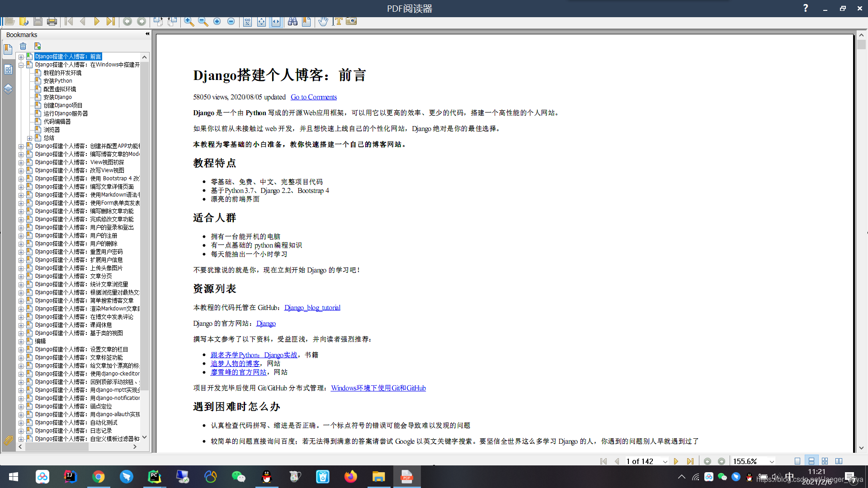
Task: Delete bookmark using the trash icon
Action: pos(23,46)
